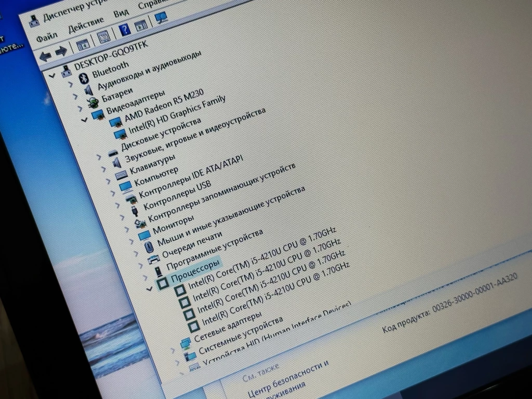Click the Back arrow toolbar icon
532x399 pixels.
click(x=46, y=56)
